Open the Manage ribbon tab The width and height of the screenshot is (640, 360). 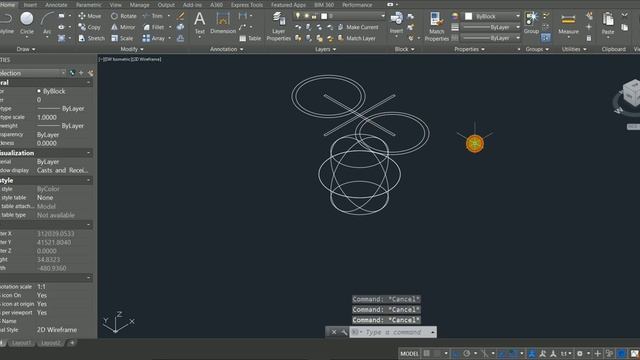(x=139, y=5)
